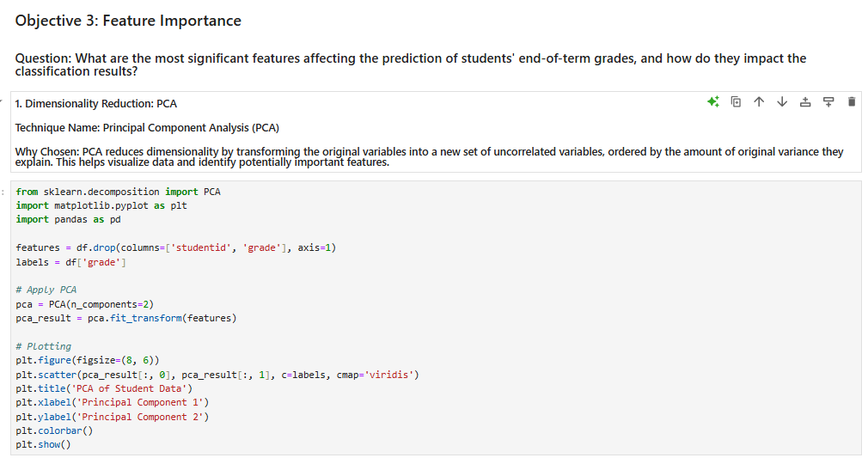Click the Objective 3: Feature Importance heading
Image resolution: width=868 pixels, height=464 pixels.
(128, 21)
